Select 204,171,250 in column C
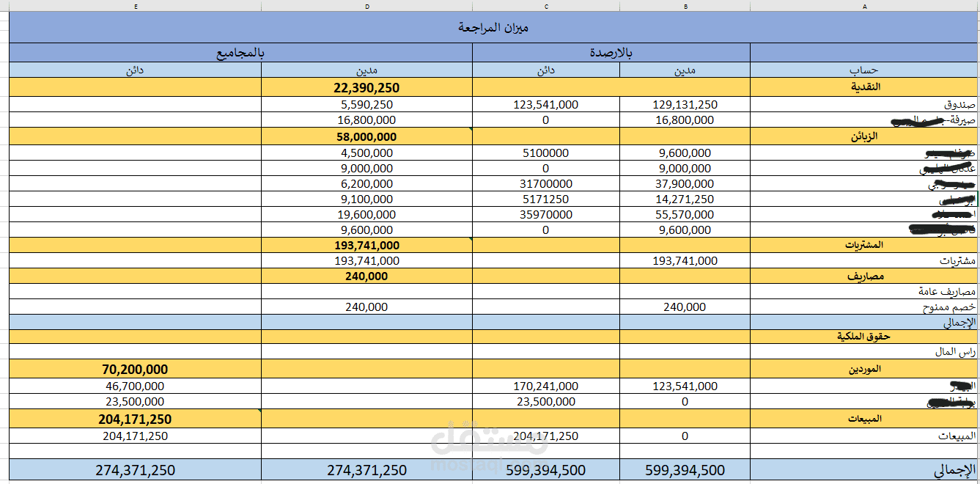 point(546,436)
